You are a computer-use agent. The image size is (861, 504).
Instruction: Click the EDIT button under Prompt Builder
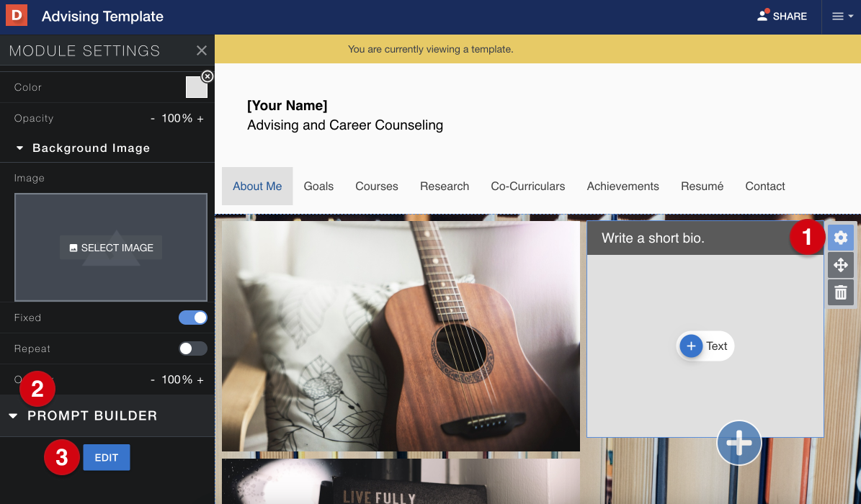[x=107, y=457]
